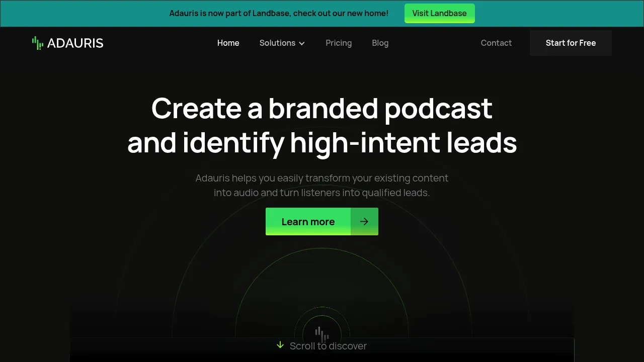Click the Learn more button label
Image resolution: width=644 pixels, height=362 pixels.
[308, 222]
